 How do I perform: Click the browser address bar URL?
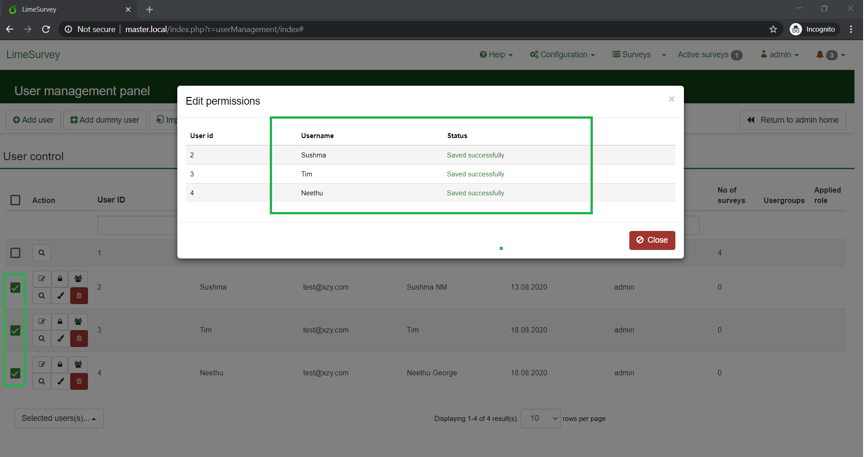tap(214, 29)
